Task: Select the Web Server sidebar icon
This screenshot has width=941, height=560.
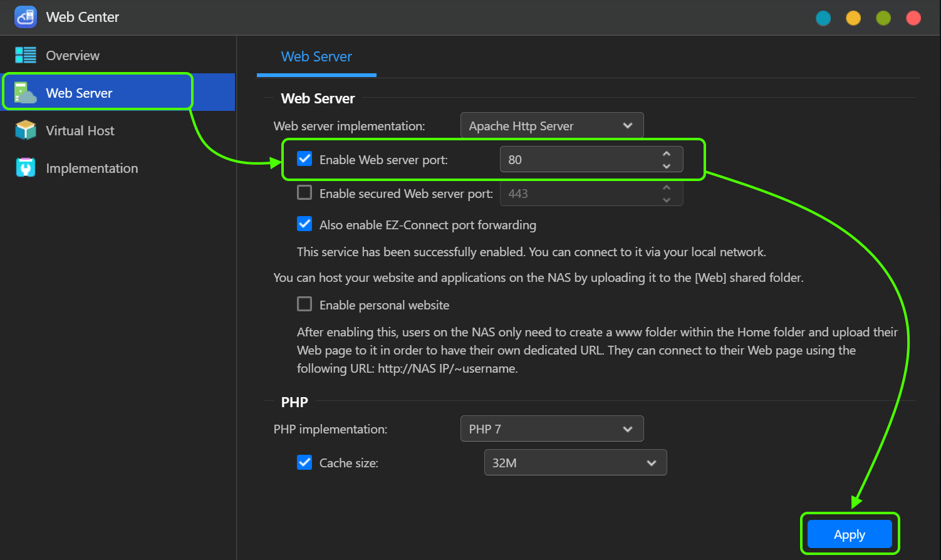Action: click(x=26, y=93)
